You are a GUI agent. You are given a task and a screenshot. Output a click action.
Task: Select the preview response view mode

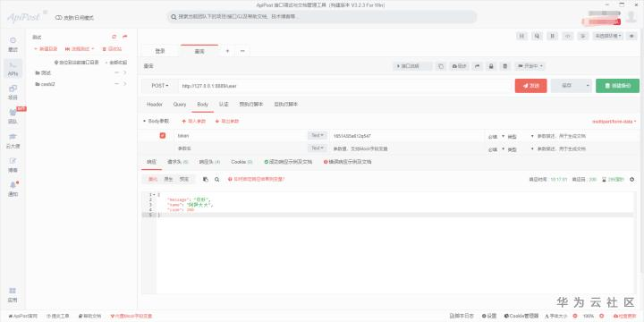184,180
